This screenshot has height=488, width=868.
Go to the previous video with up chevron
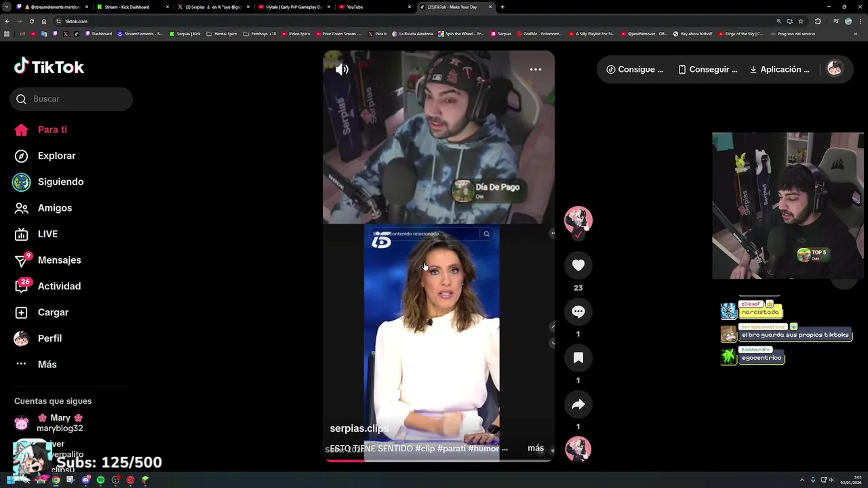pyautogui.click(x=552, y=327)
